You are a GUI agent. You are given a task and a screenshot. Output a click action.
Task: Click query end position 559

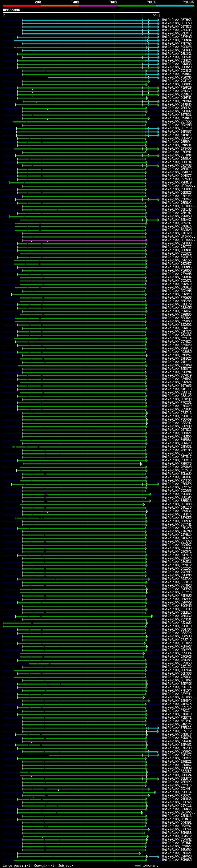[x=155, y=15]
